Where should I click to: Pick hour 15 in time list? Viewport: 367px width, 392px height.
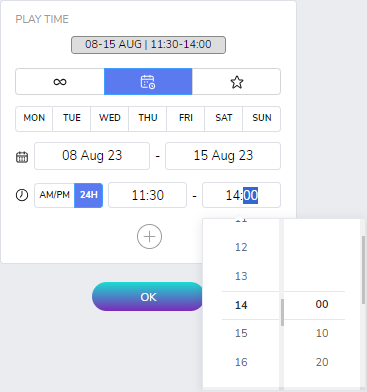pos(241,333)
